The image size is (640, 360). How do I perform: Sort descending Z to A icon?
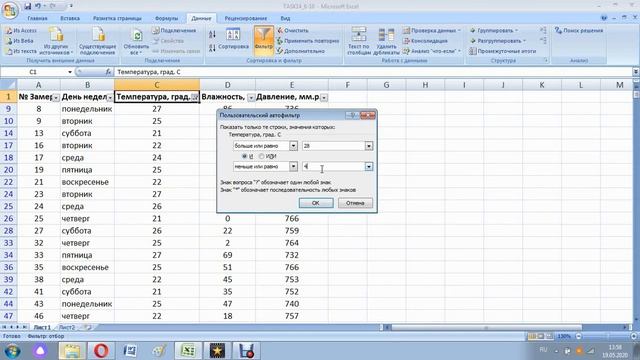[x=212, y=48]
